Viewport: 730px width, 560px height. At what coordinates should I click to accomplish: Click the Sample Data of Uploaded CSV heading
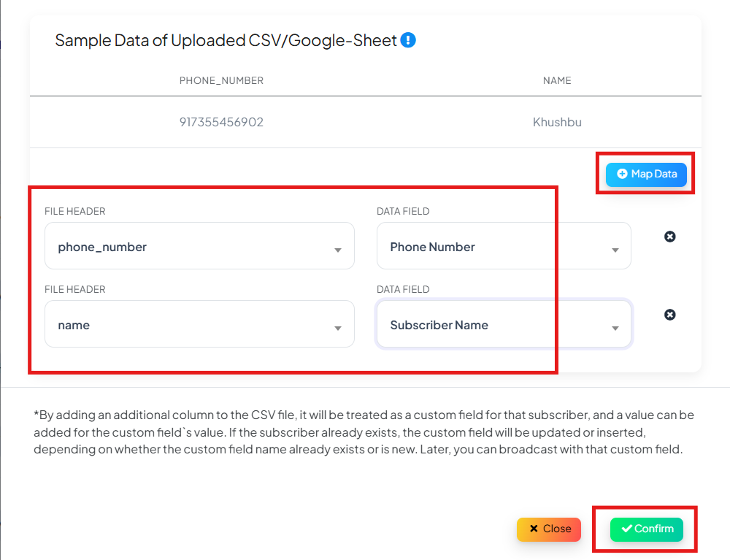coord(226,40)
